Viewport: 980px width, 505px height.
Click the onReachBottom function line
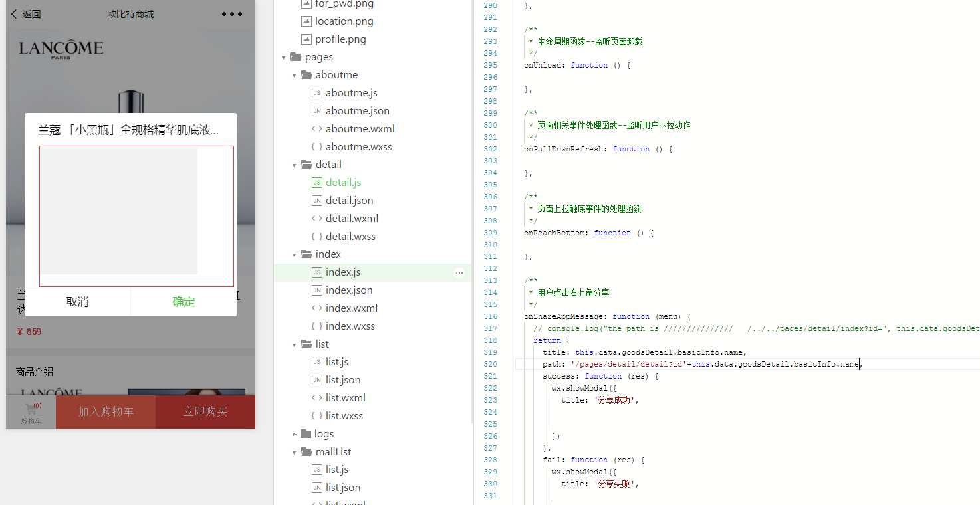(x=588, y=233)
